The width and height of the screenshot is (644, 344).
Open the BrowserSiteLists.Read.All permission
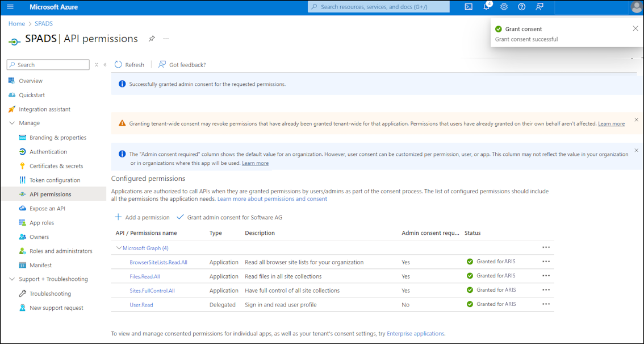pyautogui.click(x=158, y=262)
